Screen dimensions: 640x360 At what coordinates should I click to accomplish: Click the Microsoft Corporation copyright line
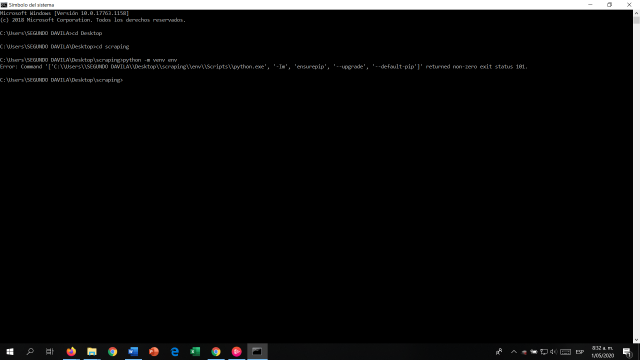tap(93, 20)
